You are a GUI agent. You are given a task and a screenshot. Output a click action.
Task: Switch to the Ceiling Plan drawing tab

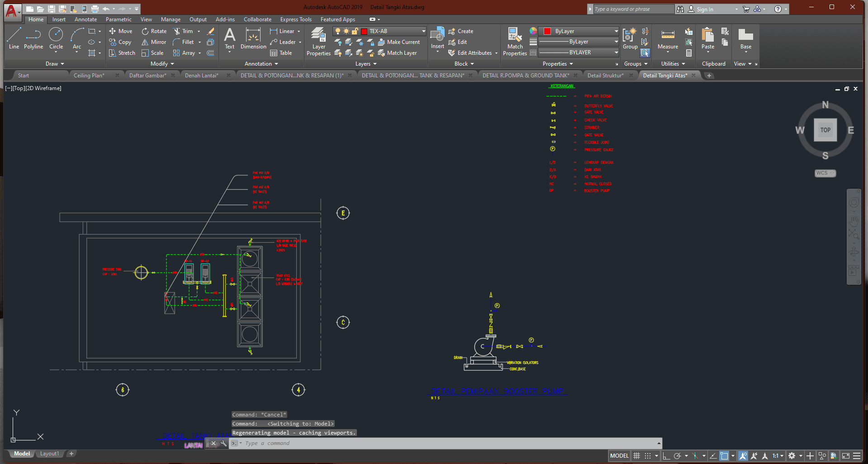point(89,76)
